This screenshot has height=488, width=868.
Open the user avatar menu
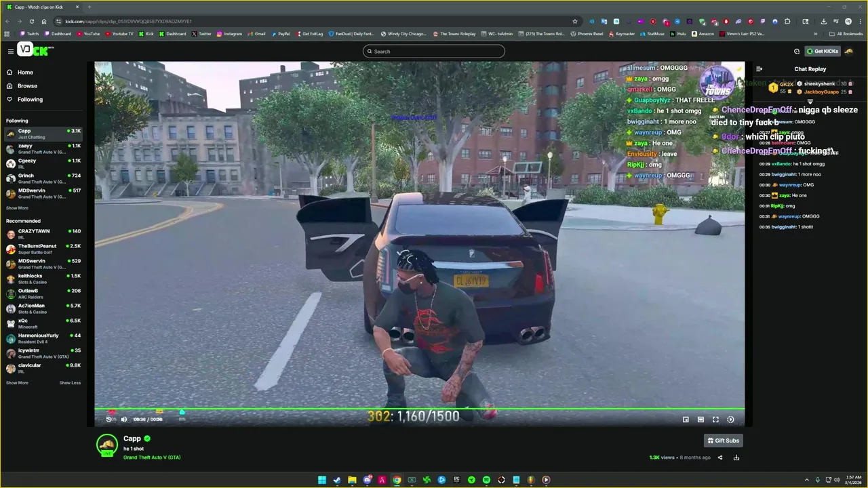(x=849, y=52)
